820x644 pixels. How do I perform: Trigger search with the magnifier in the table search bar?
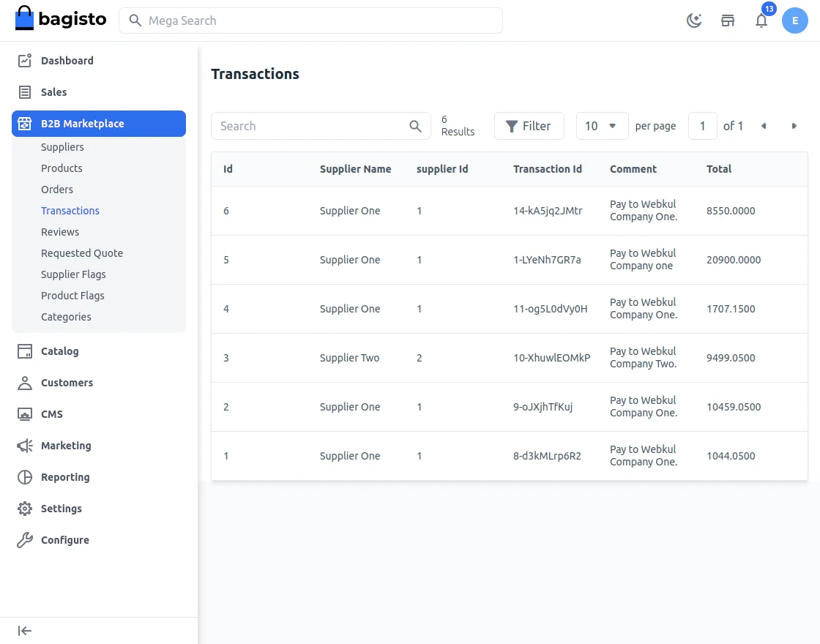[416, 126]
